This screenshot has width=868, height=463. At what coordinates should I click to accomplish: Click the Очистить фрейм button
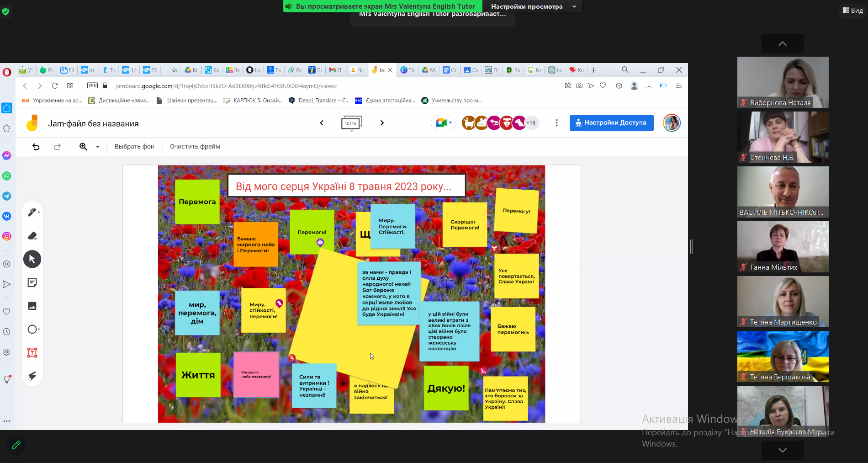coord(195,146)
